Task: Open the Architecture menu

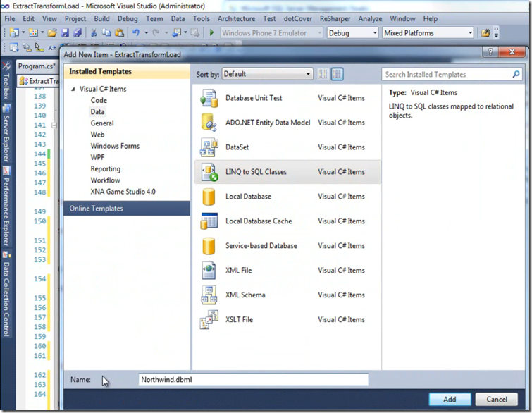Action: (x=236, y=18)
